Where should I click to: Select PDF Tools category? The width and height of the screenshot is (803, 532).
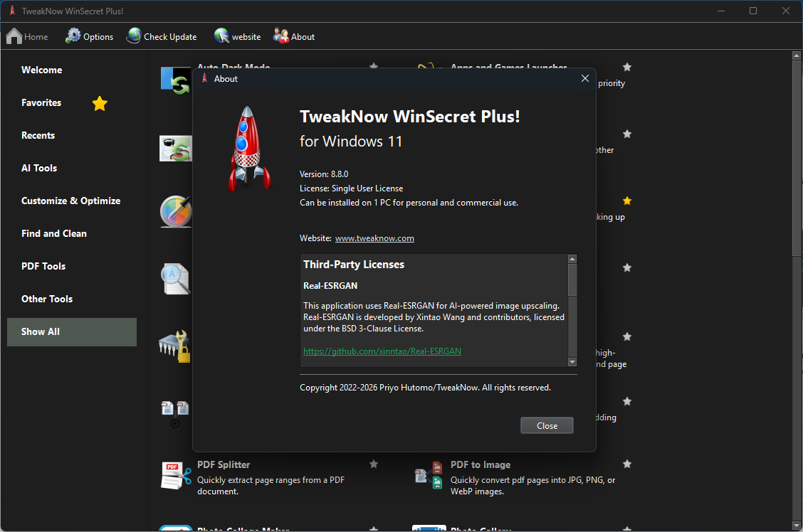coord(72,267)
